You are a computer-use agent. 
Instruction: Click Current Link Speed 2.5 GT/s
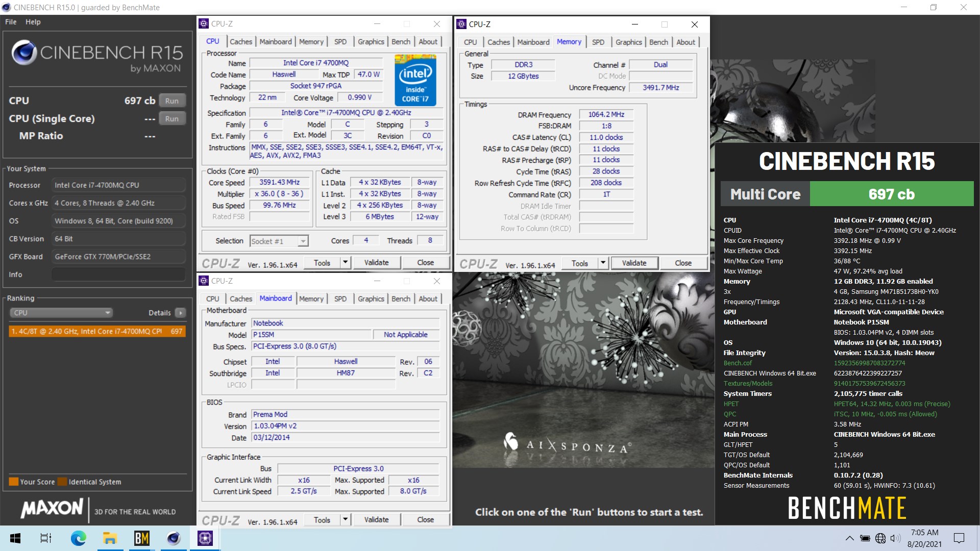pos(304,491)
